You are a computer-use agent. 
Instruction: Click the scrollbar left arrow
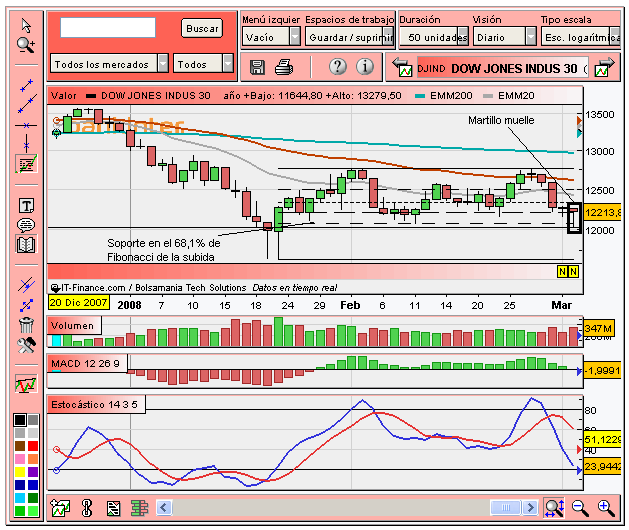(164, 508)
